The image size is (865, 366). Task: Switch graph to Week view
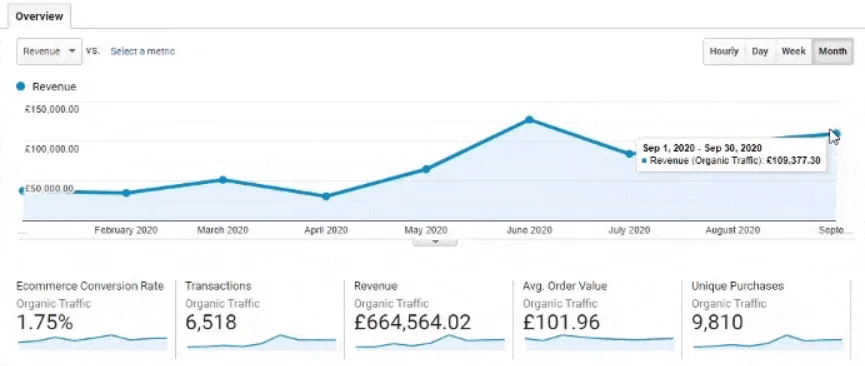tap(793, 51)
